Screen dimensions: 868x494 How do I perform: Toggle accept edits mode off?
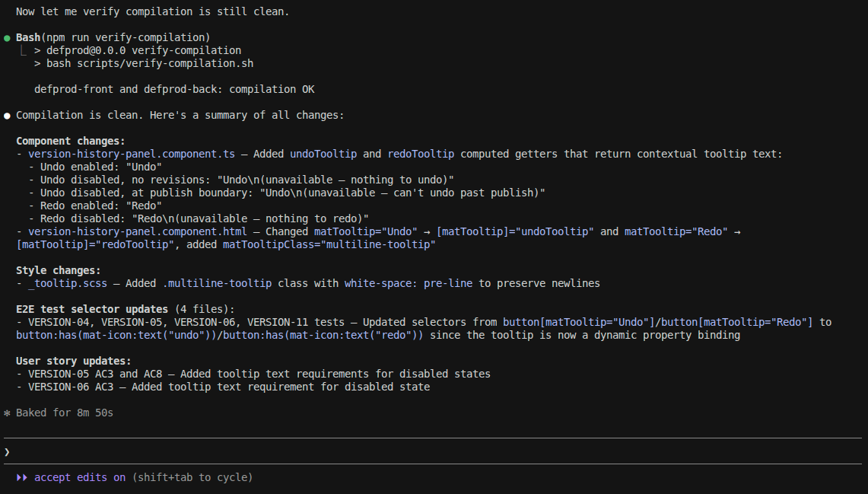(78, 477)
